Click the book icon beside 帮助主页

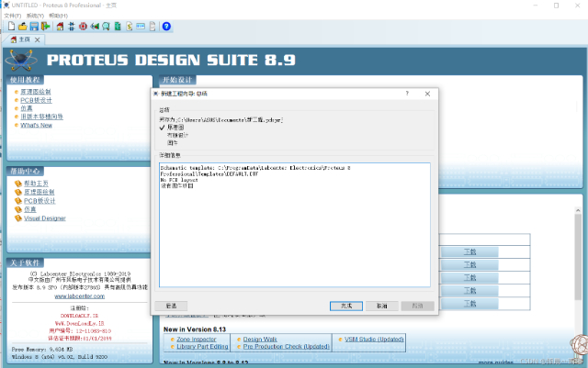[18, 184]
